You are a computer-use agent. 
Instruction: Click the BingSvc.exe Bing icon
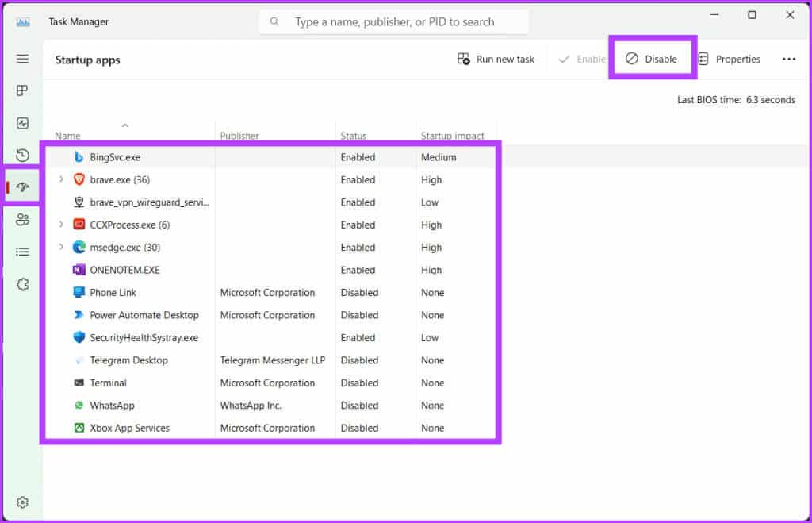click(x=79, y=156)
